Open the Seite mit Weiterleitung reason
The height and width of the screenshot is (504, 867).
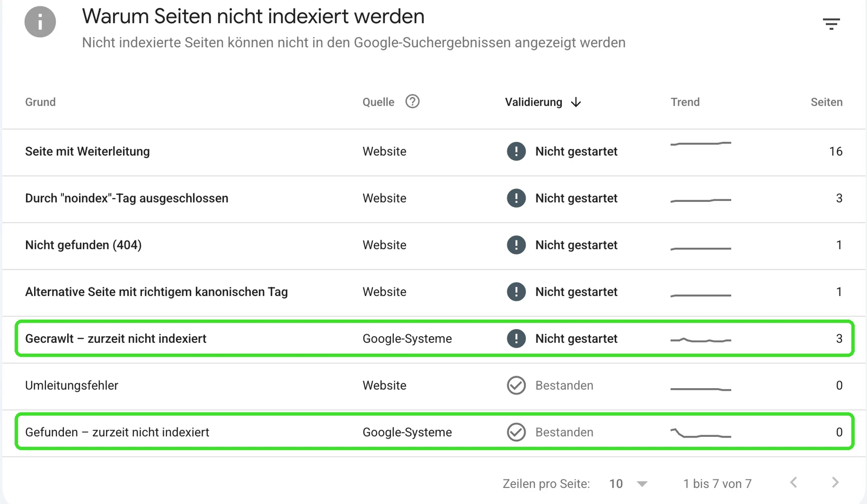pyautogui.click(x=87, y=152)
